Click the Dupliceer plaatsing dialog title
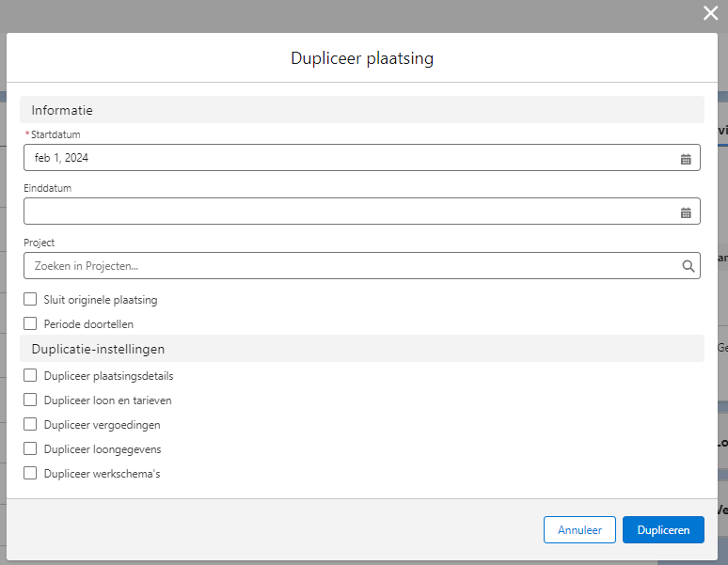This screenshot has width=728, height=565. point(362,58)
